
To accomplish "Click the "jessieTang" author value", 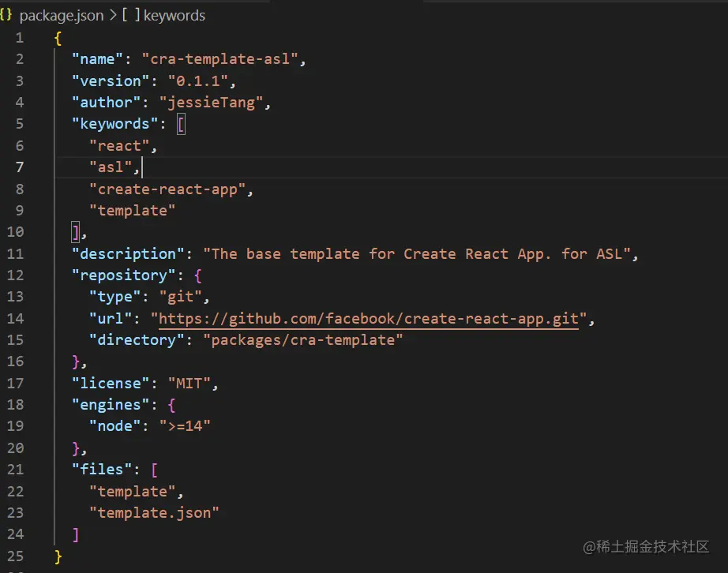I will click(x=212, y=103).
